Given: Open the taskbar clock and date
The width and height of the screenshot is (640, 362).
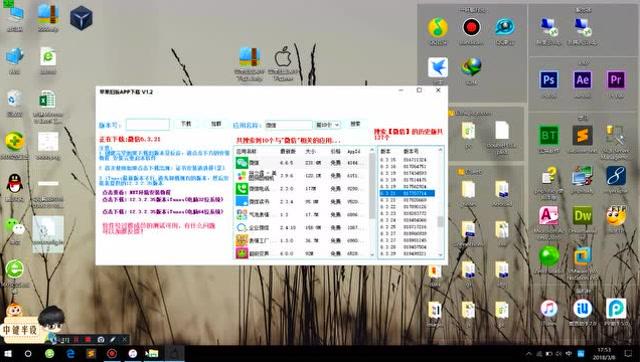Looking at the screenshot, I should pos(604,353).
